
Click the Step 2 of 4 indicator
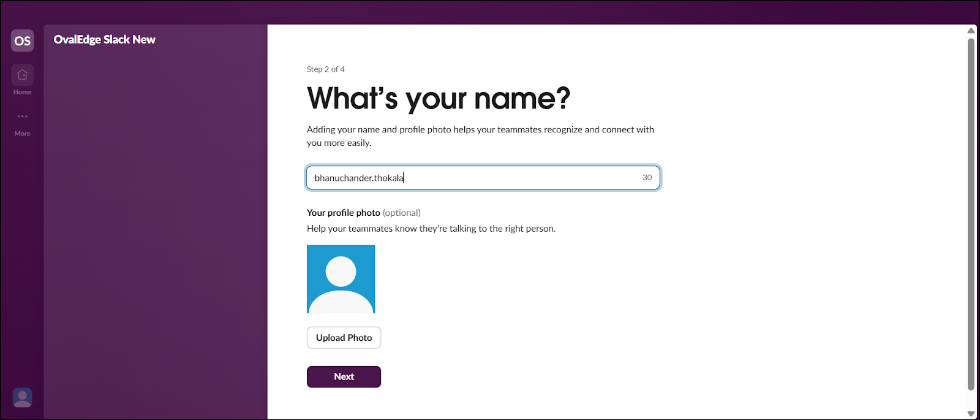(x=326, y=69)
